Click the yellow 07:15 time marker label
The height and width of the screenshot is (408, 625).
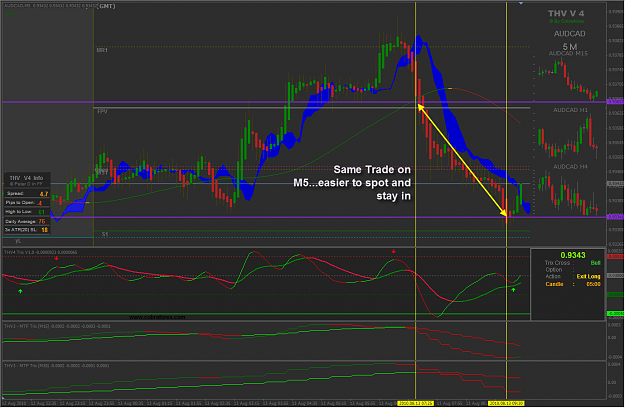coord(416,404)
